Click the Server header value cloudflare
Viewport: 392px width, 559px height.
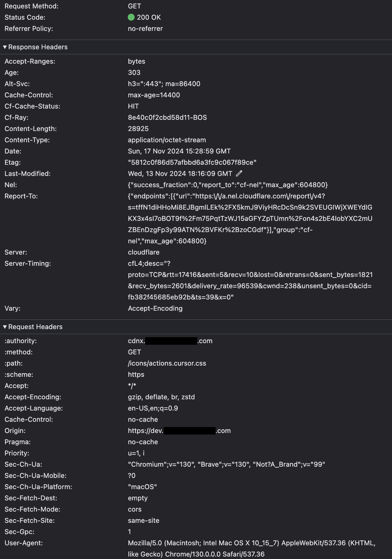144,252
